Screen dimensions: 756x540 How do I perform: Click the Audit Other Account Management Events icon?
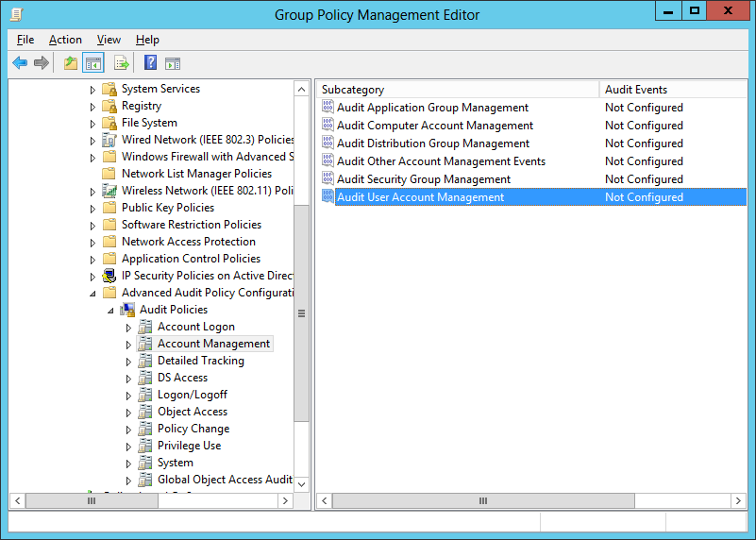(328, 160)
